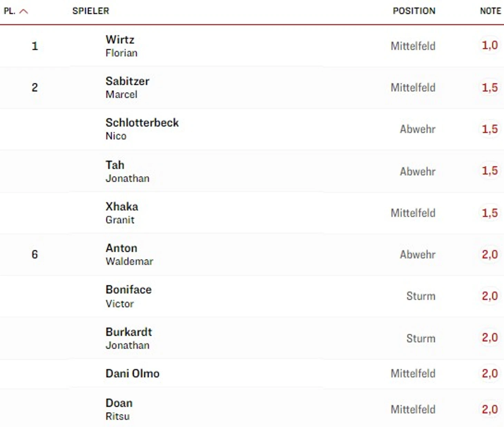The image size is (504, 427).
Task: Open Doan Ritsu's player page
Action: (x=119, y=409)
